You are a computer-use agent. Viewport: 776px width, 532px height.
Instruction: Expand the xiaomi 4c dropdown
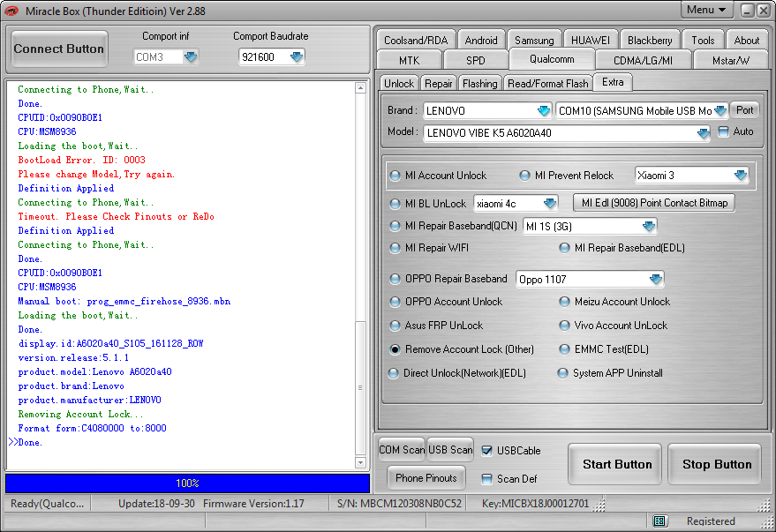[550, 203]
